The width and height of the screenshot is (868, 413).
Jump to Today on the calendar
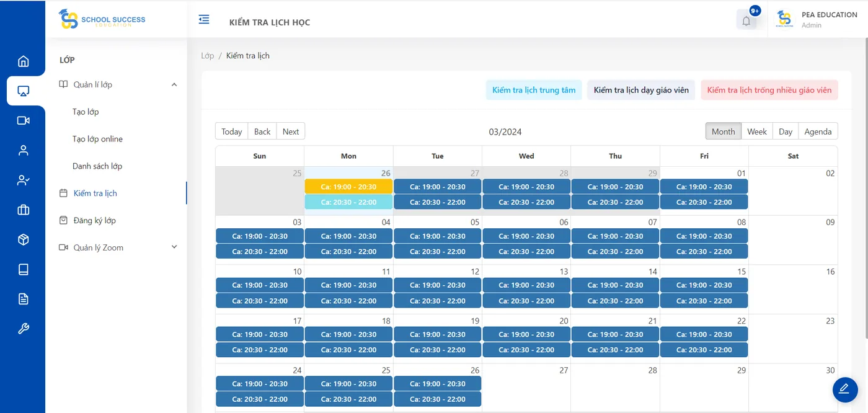coord(232,131)
